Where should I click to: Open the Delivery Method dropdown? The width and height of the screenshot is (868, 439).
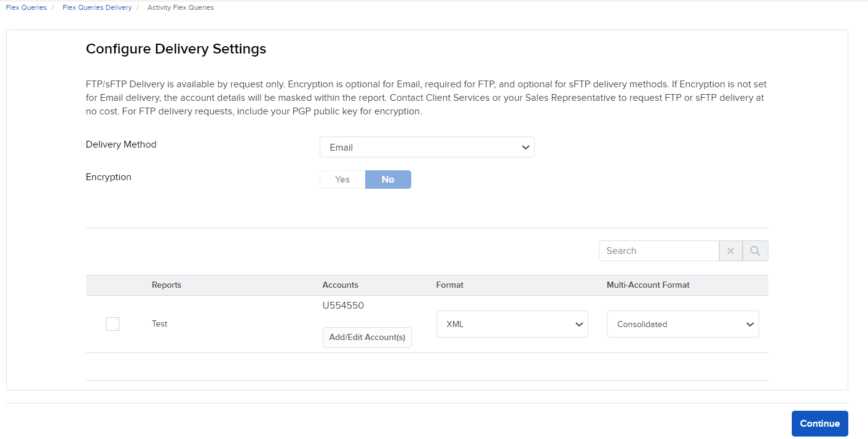tap(427, 147)
